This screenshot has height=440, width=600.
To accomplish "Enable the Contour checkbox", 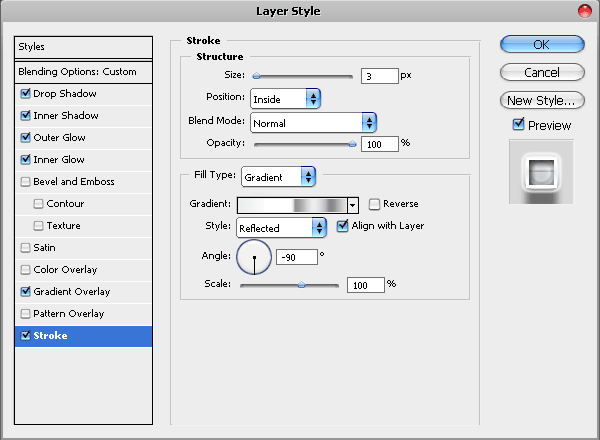I will tap(38, 204).
